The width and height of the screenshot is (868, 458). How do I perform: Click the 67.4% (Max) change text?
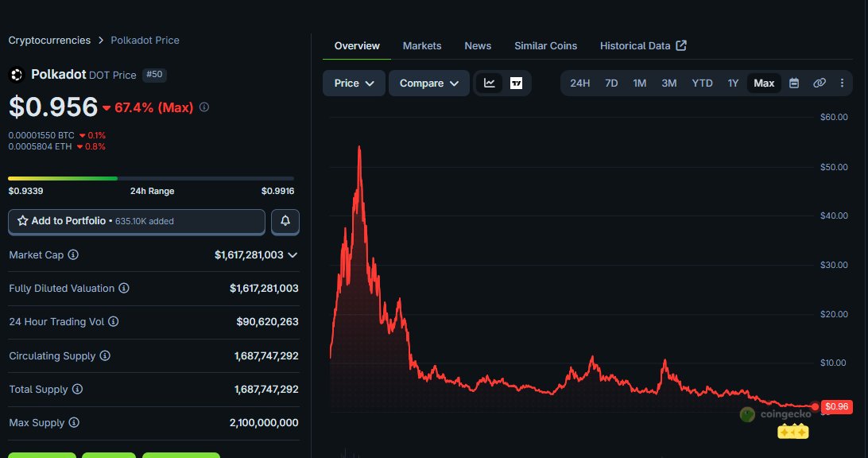[x=154, y=107]
